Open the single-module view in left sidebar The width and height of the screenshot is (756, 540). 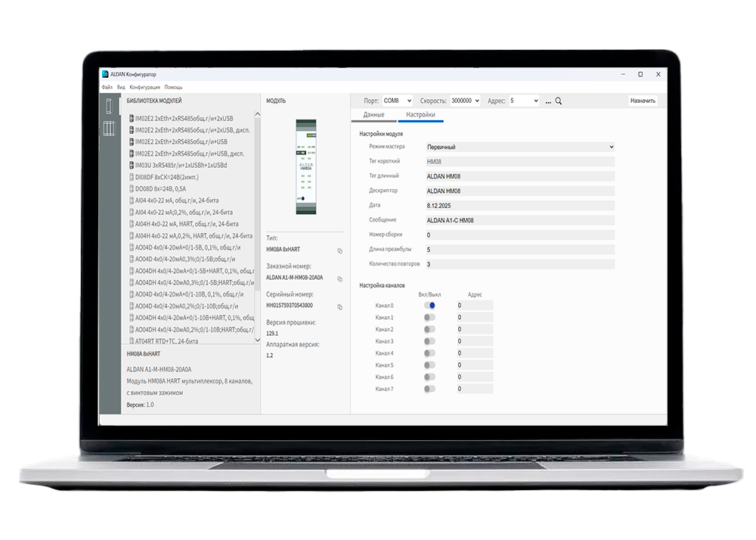click(108, 106)
